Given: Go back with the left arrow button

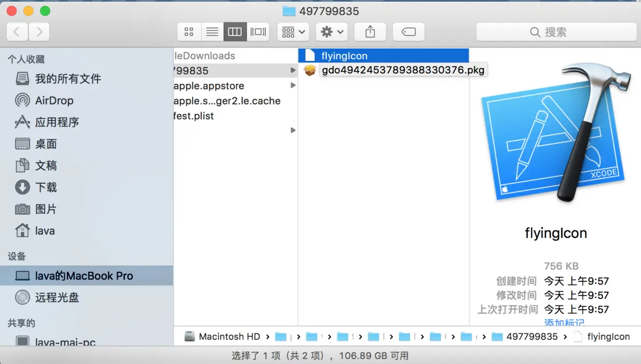Looking at the screenshot, I should tap(17, 32).
